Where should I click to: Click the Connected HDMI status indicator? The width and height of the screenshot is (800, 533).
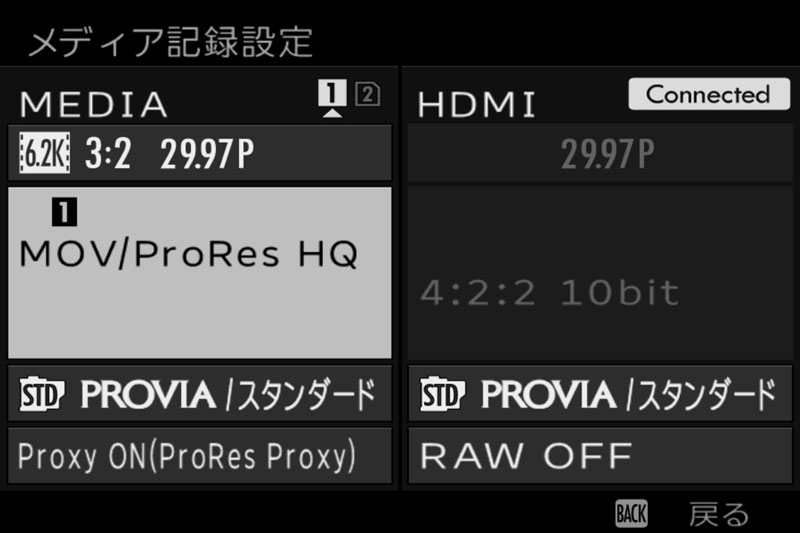[709, 94]
